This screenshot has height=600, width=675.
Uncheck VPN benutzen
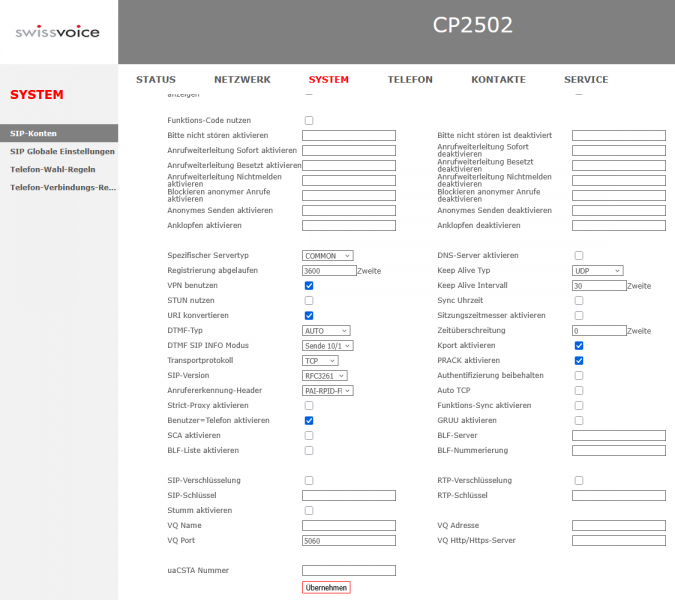pos(309,286)
